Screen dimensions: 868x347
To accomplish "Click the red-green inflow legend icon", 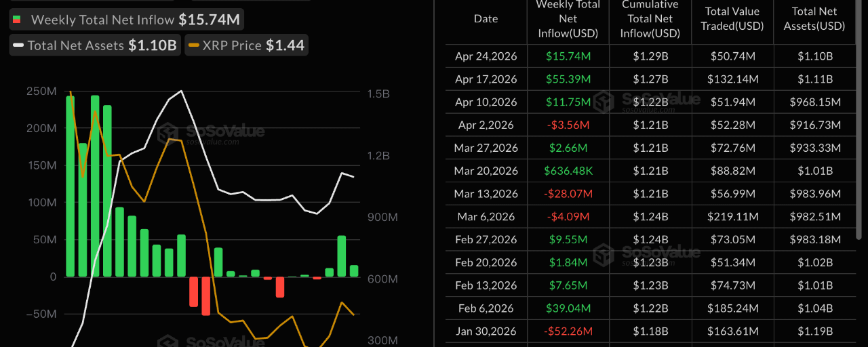I will 18,20.
